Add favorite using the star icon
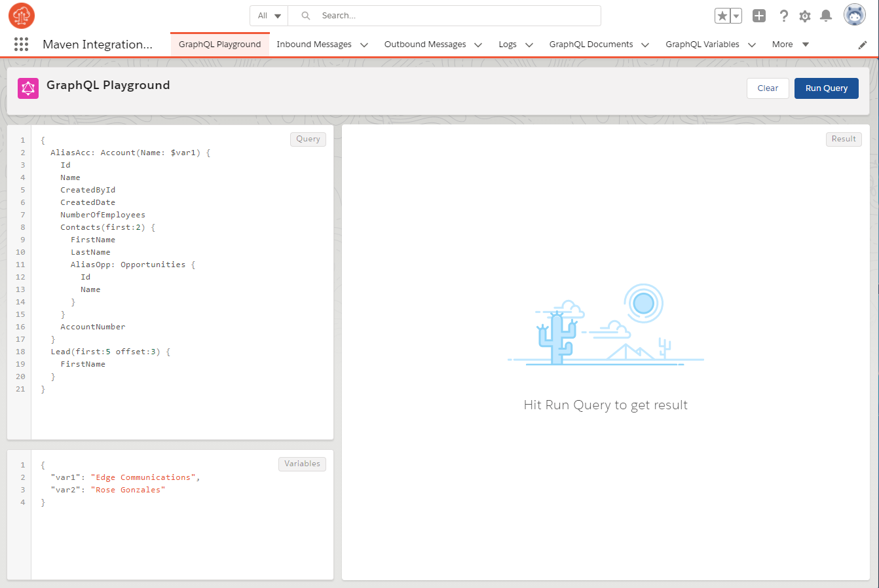 722,14
